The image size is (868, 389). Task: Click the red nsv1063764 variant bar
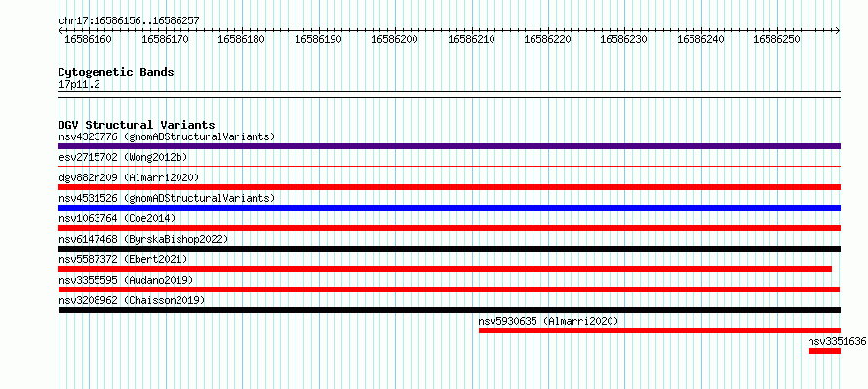tap(449, 228)
